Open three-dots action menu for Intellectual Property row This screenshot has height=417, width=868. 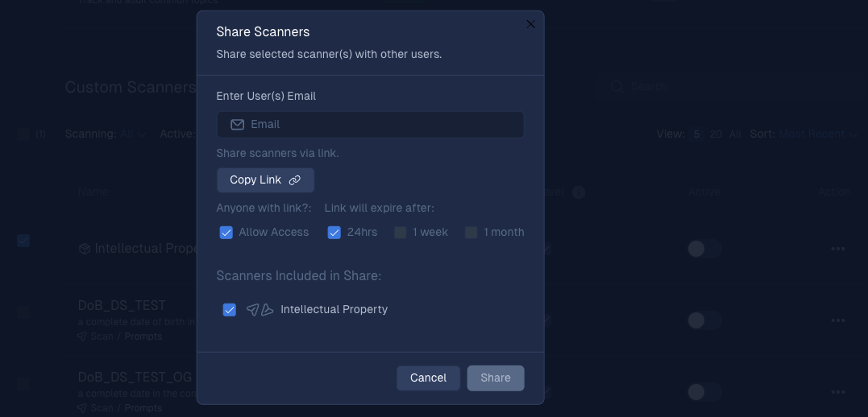pyautogui.click(x=838, y=249)
